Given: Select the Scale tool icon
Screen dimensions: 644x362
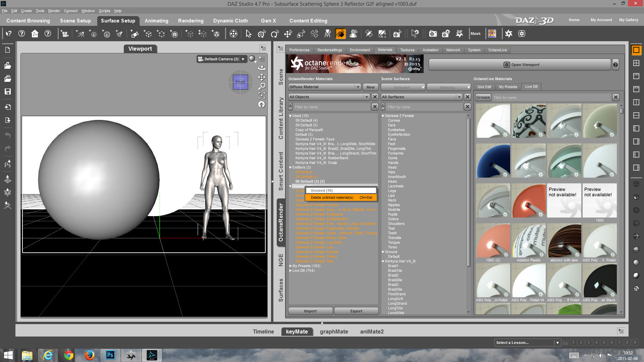Looking at the screenshot, I should click(301, 34).
